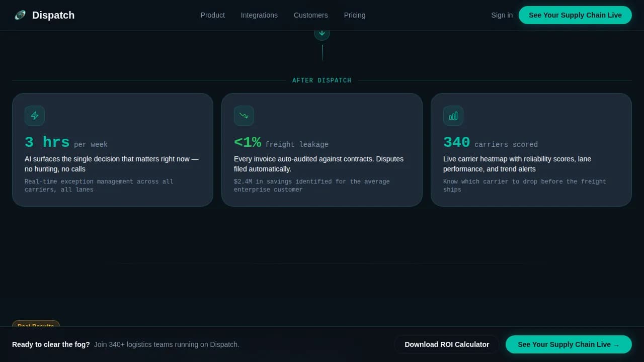The width and height of the screenshot is (644, 362).
Task: Click the Download ROI Calculator button
Action: [x=447, y=344]
